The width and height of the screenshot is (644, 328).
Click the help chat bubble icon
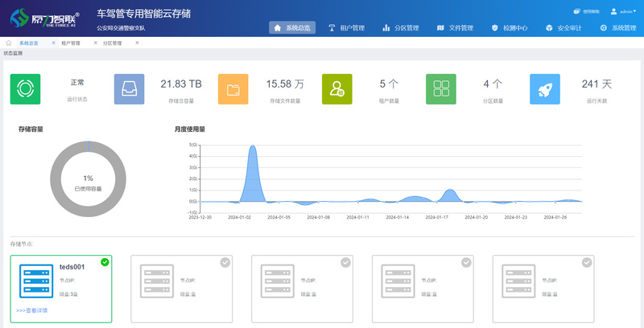(x=577, y=11)
